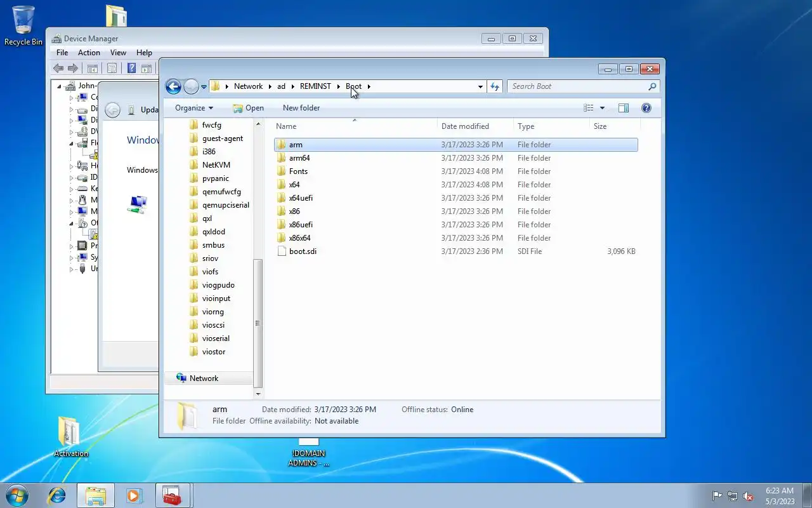Toggle Device Manager's show/hide console tree icon
This screenshot has height=508, width=812.
(93, 68)
